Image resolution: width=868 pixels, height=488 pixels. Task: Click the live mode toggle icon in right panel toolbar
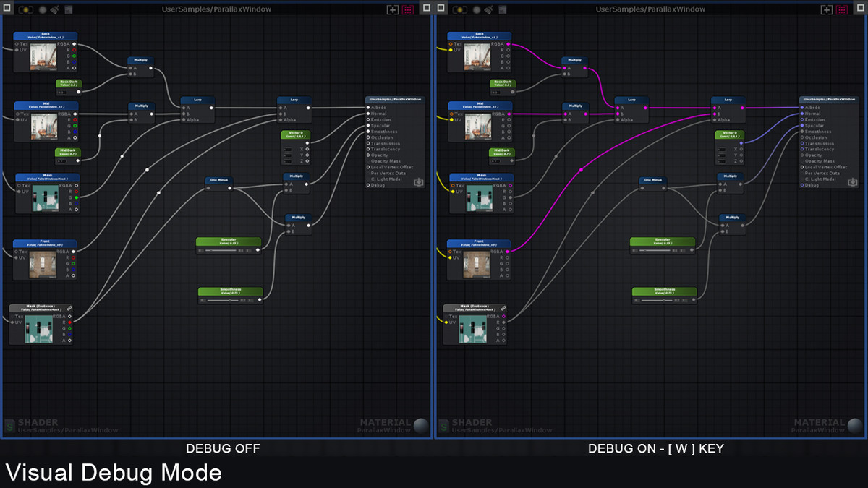point(459,10)
